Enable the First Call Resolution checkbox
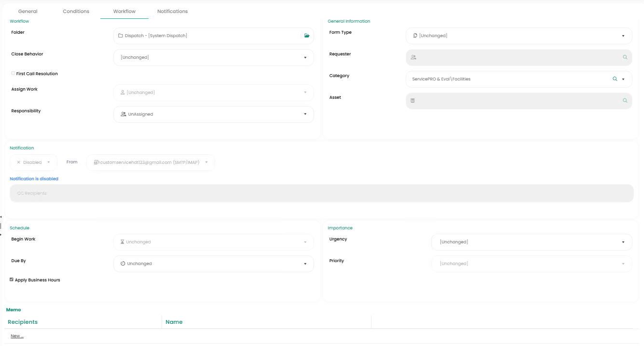Viewport: 644px width, 346px height. click(13, 74)
